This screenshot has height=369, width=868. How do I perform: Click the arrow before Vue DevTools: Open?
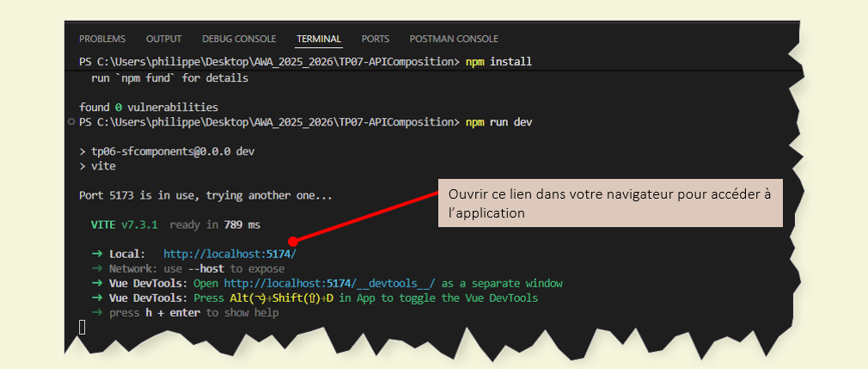[x=97, y=283]
